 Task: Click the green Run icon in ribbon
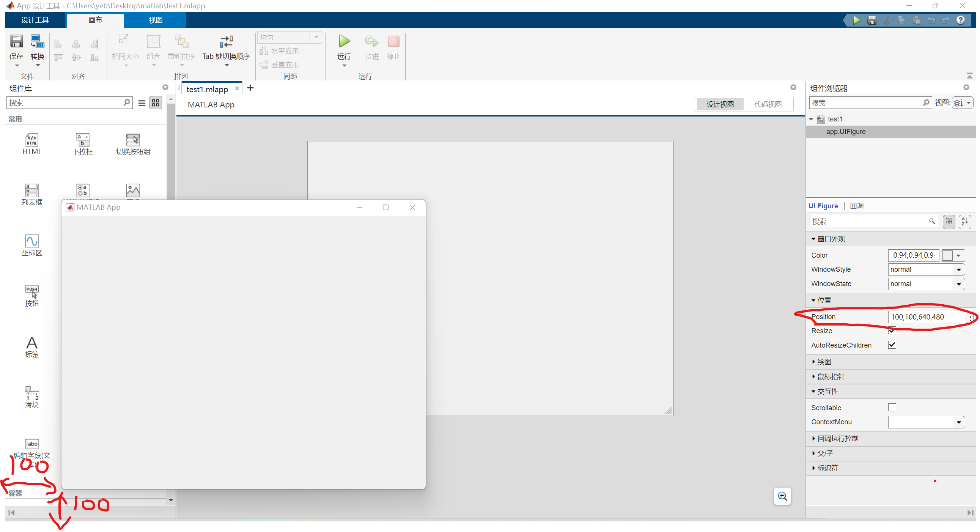pyautogui.click(x=344, y=41)
